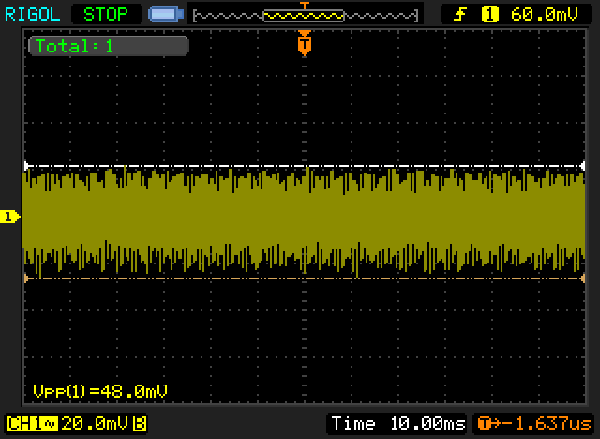The width and height of the screenshot is (600, 439).
Task: Click the rising edge trigger slope icon
Action: 460,15
